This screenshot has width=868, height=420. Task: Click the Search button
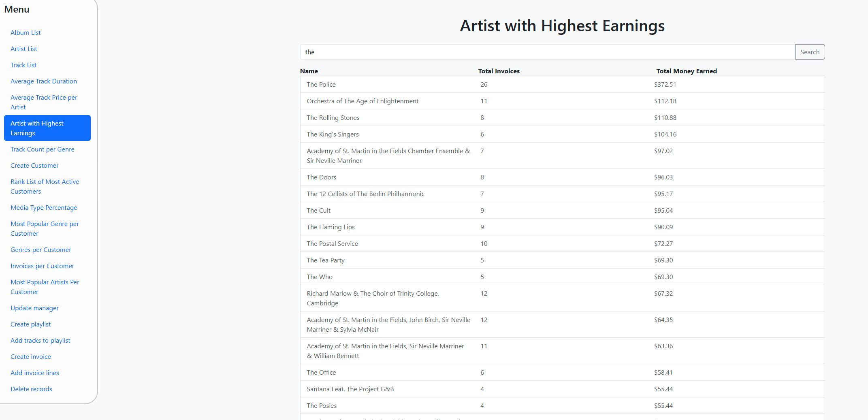coord(809,52)
